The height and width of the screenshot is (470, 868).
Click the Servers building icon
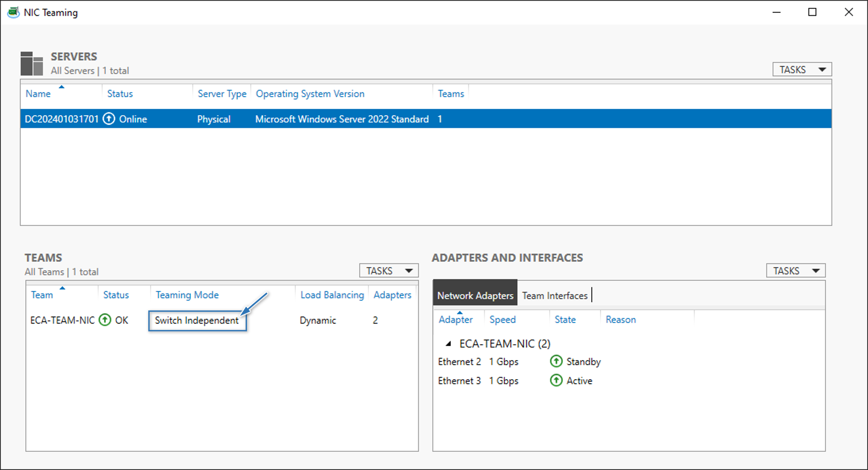point(32,63)
